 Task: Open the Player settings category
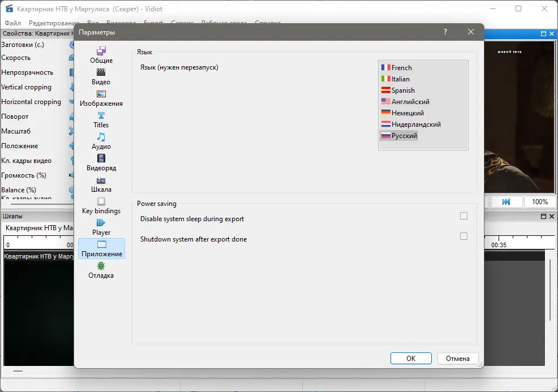click(101, 227)
